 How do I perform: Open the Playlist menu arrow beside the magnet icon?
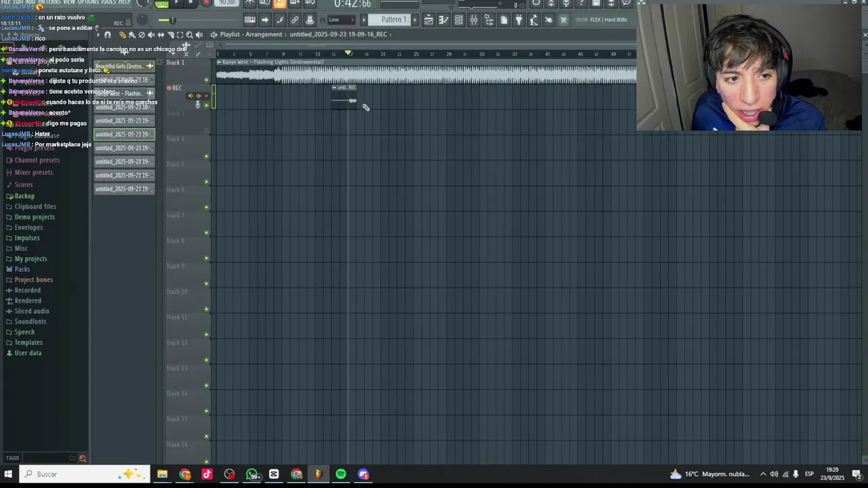98,35
